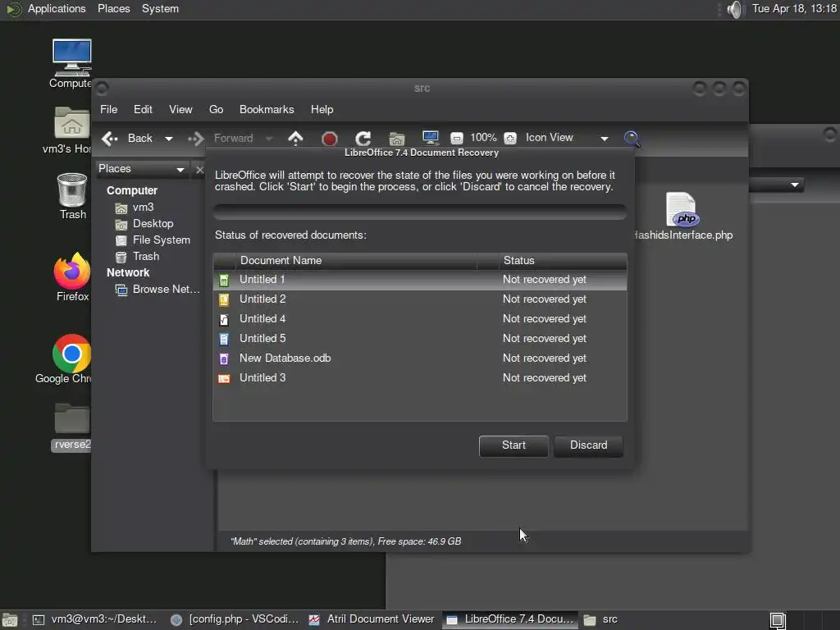Click the show desktop icon in bottom panel
This screenshot has width=840, height=630.
tap(10, 620)
